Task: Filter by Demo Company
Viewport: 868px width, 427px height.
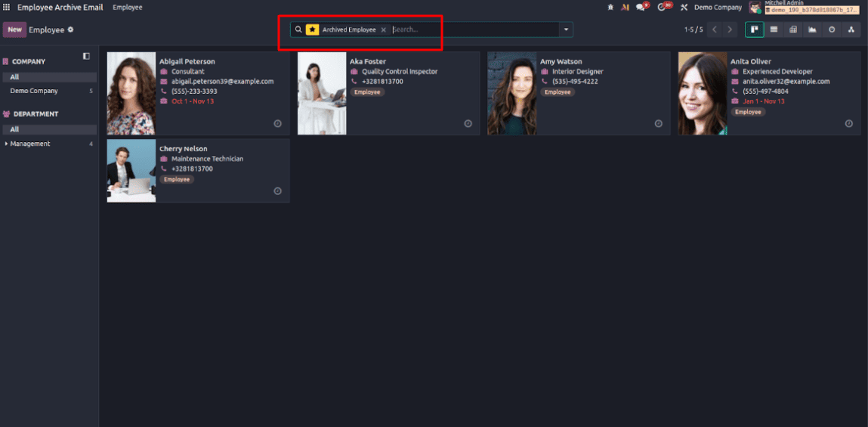Action: click(x=34, y=91)
